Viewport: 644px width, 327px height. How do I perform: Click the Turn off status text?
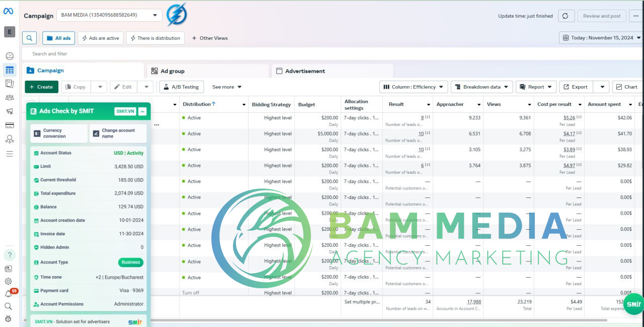pyautogui.click(x=191, y=293)
